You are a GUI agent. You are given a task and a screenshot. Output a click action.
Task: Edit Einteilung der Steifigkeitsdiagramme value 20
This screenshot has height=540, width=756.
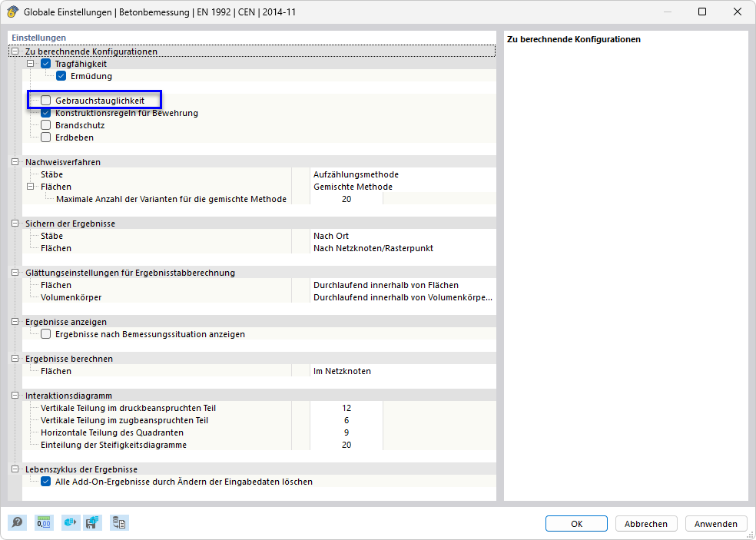[x=346, y=445]
